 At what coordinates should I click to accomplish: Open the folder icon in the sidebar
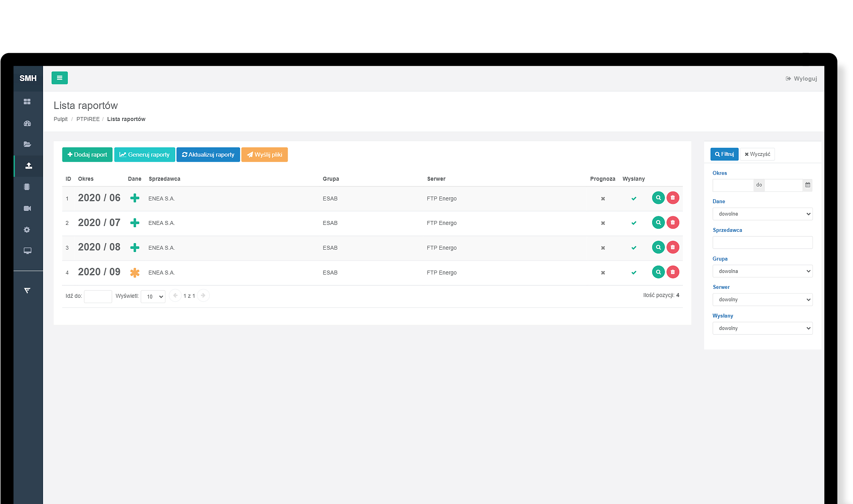27,144
